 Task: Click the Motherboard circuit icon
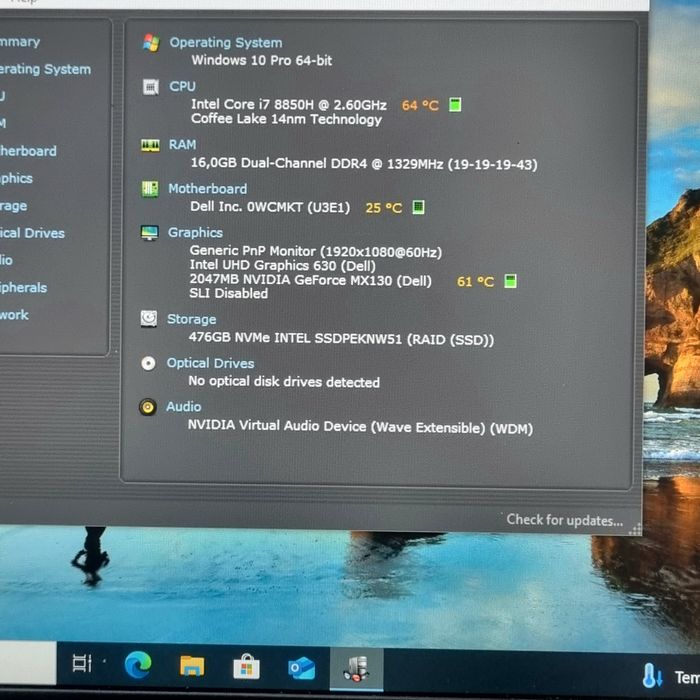point(150,189)
